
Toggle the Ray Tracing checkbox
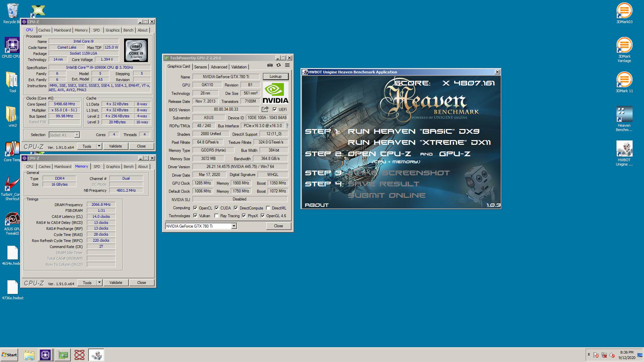coord(216,216)
